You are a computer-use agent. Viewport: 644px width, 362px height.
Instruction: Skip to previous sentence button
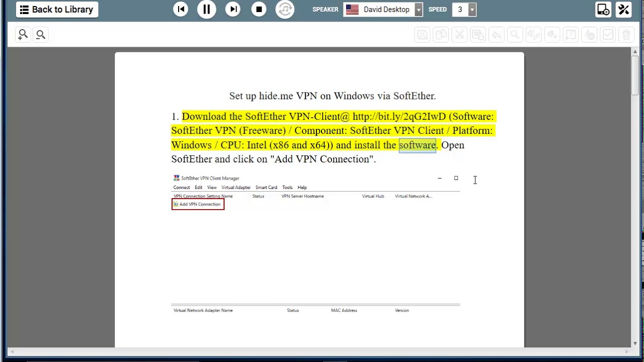181,9
